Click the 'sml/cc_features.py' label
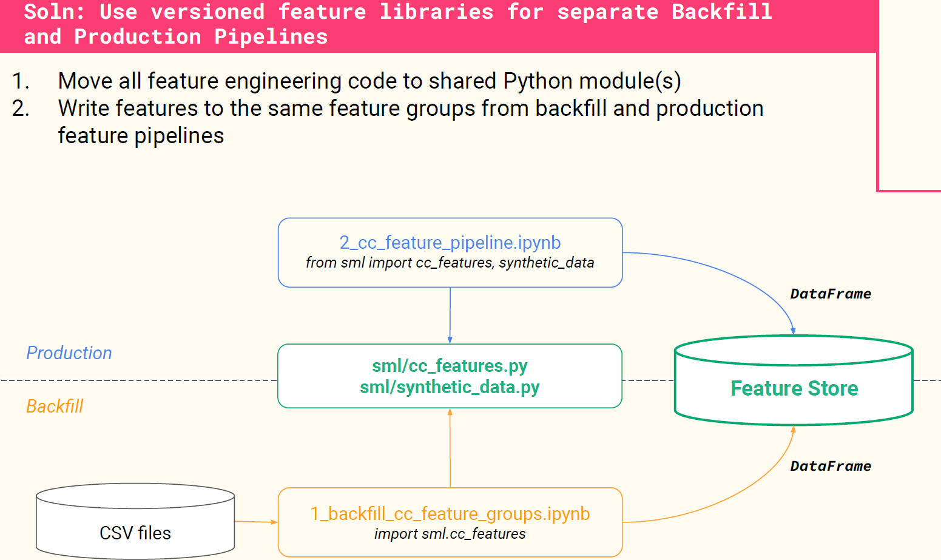The width and height of the screenshot is (941, 560). [450, 366]
